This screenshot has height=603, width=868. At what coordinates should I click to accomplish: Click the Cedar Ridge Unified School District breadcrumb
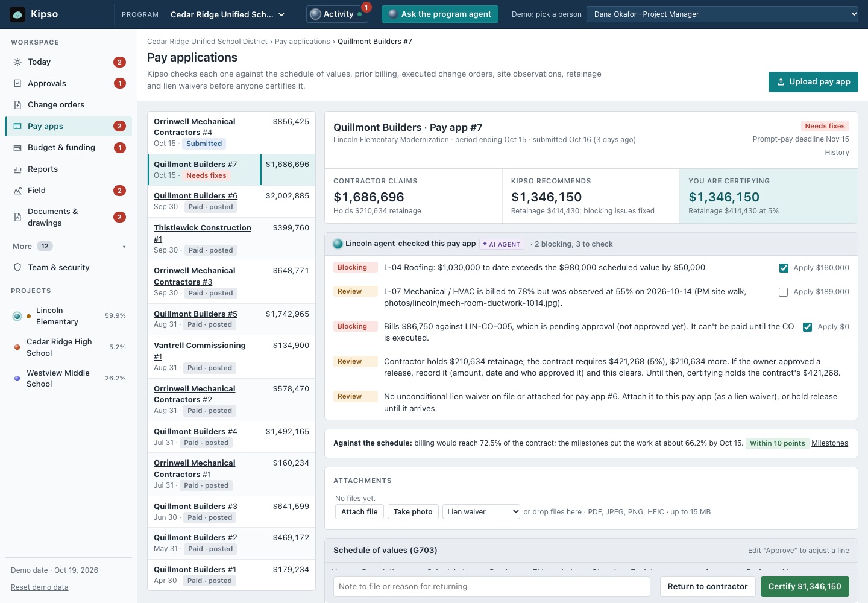coord(207,42)
